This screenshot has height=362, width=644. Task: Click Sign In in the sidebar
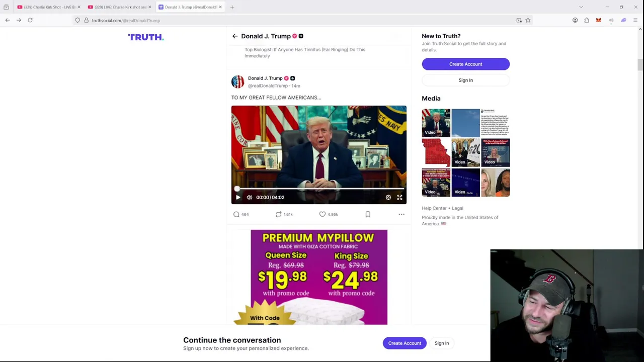coord(465,80)
